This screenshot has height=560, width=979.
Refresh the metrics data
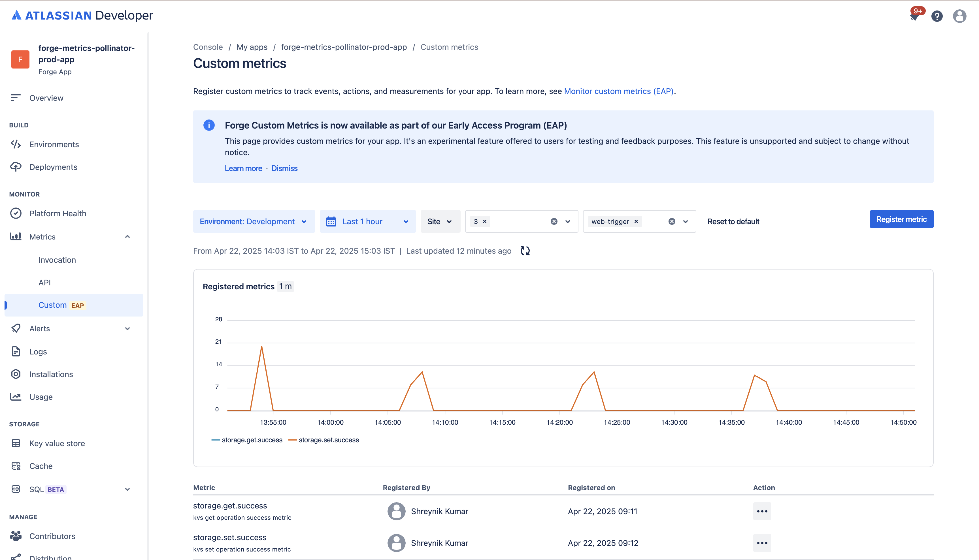(x=525, y=251)
